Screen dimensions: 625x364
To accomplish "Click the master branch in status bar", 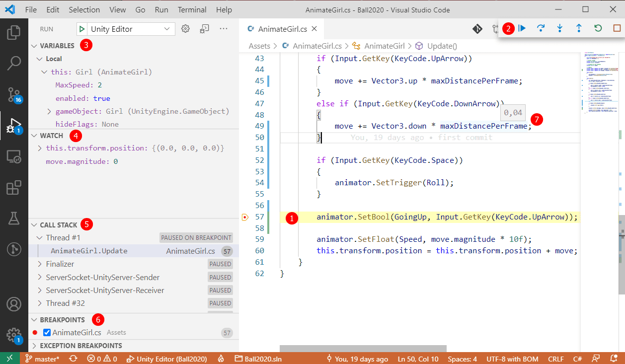I will tap(42, 359).
